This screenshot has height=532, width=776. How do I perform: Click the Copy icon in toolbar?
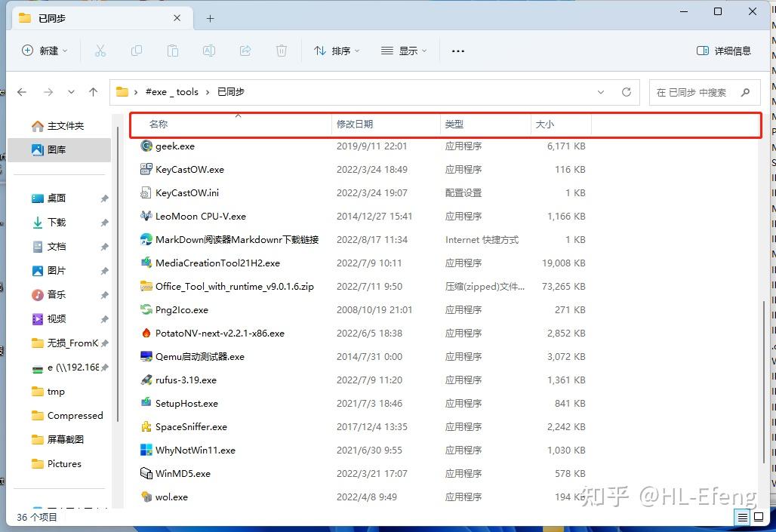pos(137,51)
